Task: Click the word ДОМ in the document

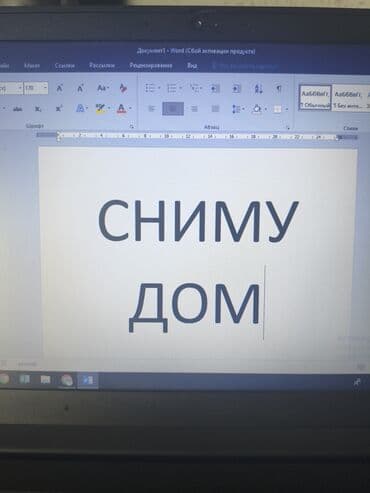Action: click(194, 307)
